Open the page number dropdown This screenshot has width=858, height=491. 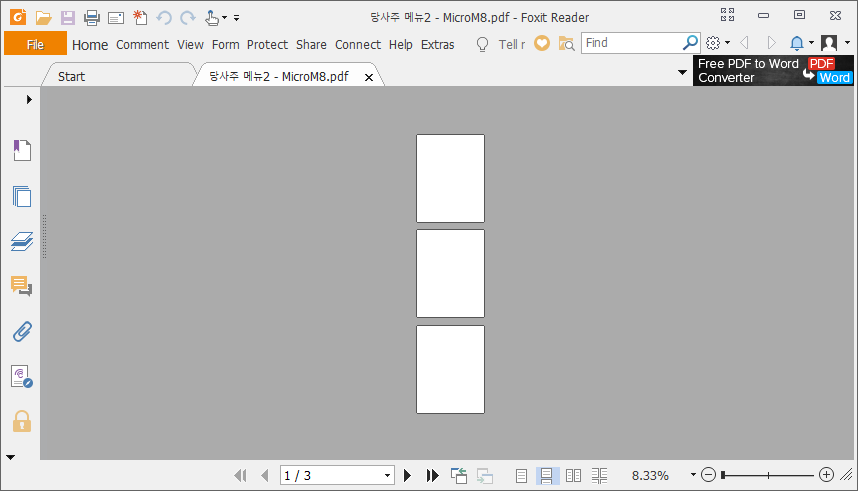pyautogui.click(x=387, y=476)
